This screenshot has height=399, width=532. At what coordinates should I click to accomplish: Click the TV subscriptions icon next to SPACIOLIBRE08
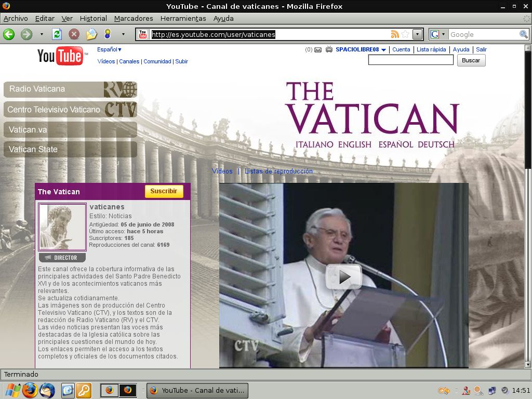[328, 49]
